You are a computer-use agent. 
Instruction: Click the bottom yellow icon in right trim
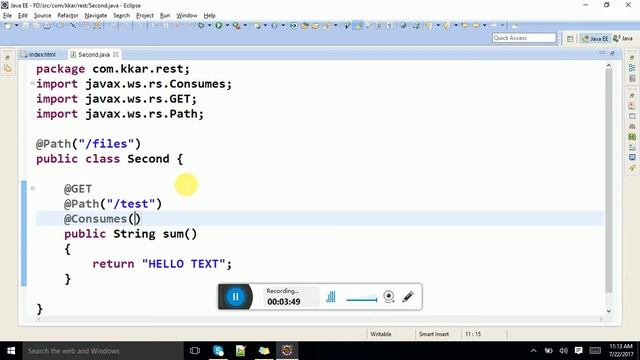[632, 168]
